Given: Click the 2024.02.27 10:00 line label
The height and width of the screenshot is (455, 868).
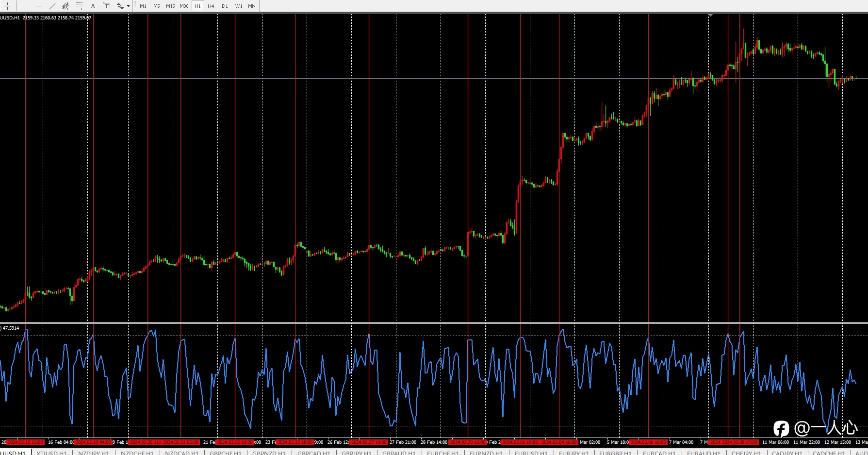Looking at the screenshot, I should coord(369,442).
